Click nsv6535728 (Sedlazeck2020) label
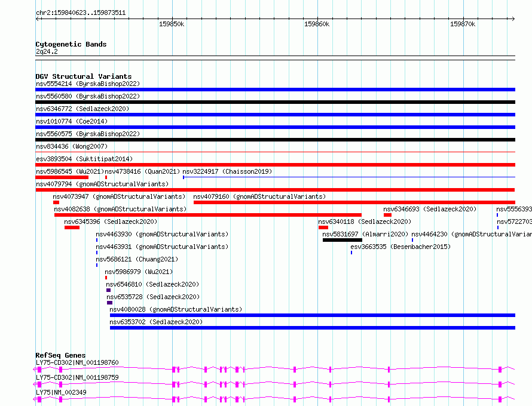This screenshot has width=532, height=406. (153, 297)
